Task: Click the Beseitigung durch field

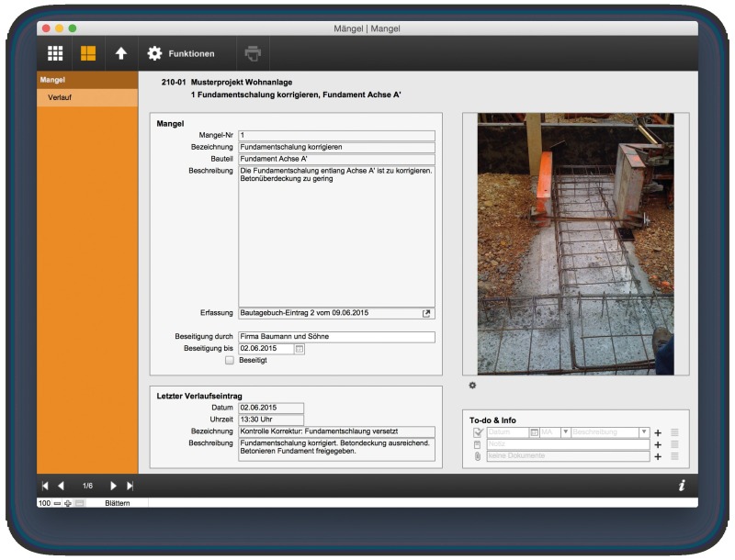Action: [x=336, y=337]
